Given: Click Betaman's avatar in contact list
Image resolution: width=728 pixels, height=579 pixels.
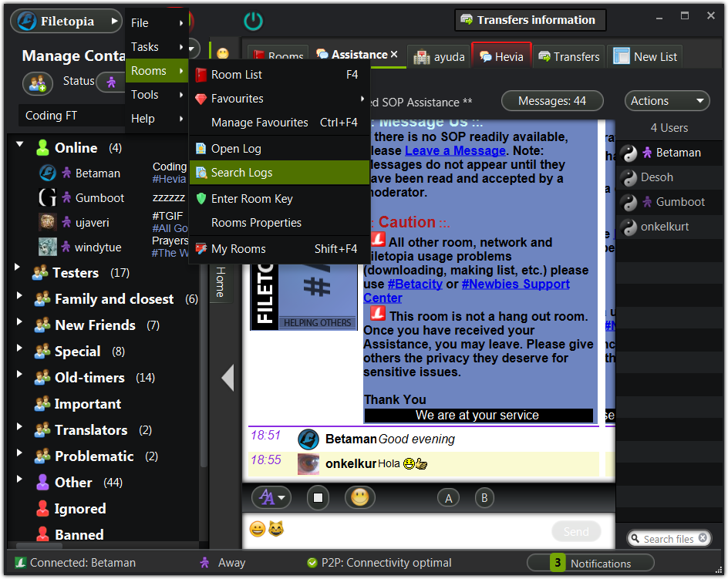Looking at the screenshot, I should tap(47, 173).
